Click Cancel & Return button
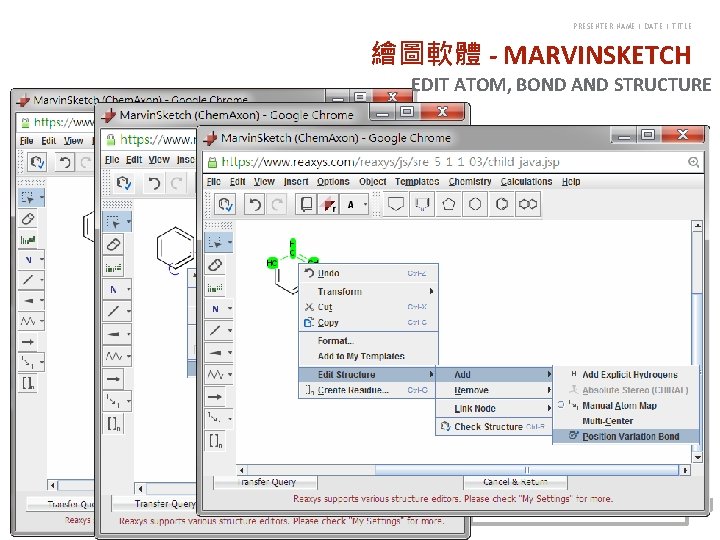The width and height of the screenshot is (720, 540). tap(515, 482)
